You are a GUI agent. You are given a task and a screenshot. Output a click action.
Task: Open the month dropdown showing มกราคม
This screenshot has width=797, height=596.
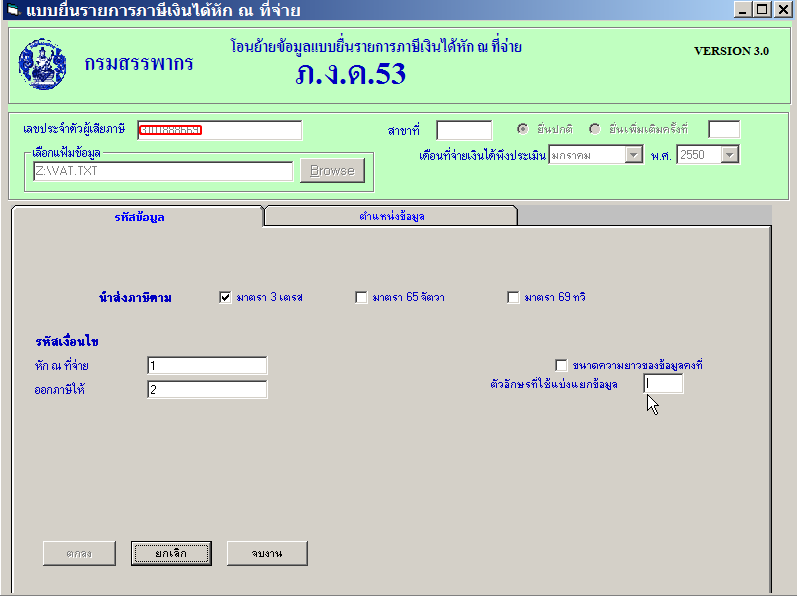coord(633,154)
